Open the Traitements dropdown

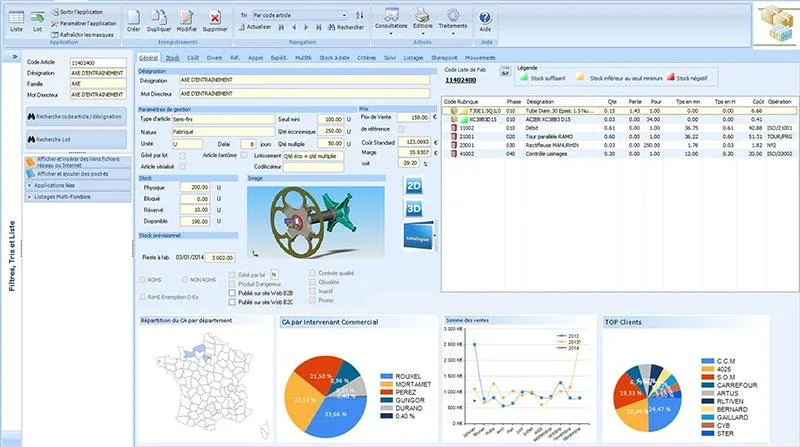coord(453,21)
